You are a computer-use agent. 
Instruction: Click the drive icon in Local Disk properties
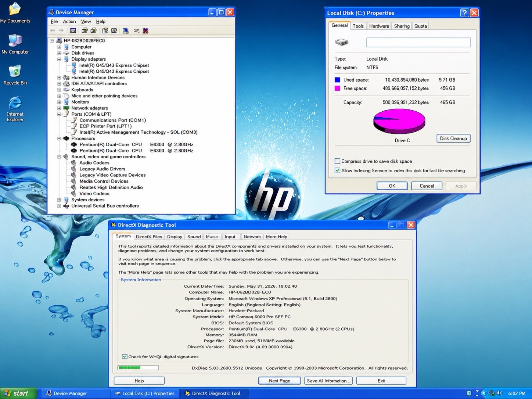coord(341,42)
